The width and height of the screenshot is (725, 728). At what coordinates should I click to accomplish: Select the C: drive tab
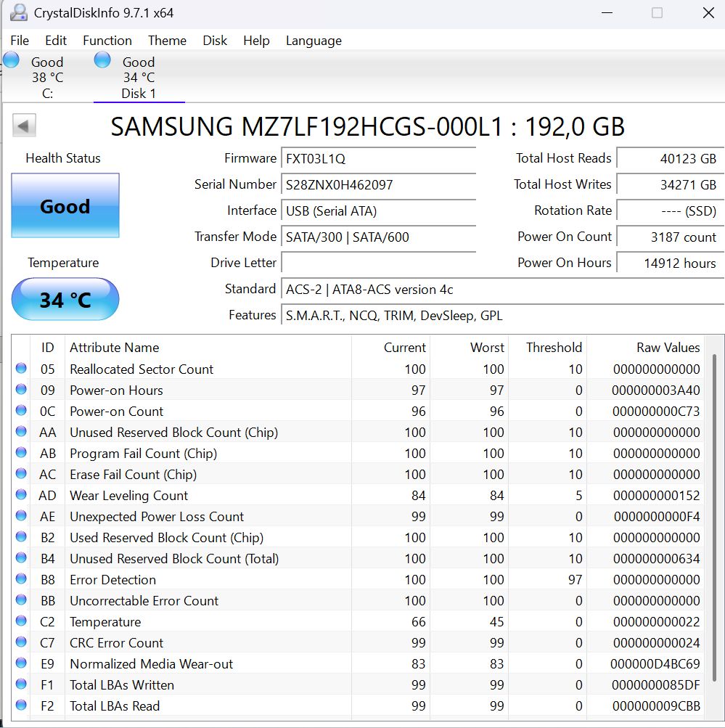(x=47, y=78)
